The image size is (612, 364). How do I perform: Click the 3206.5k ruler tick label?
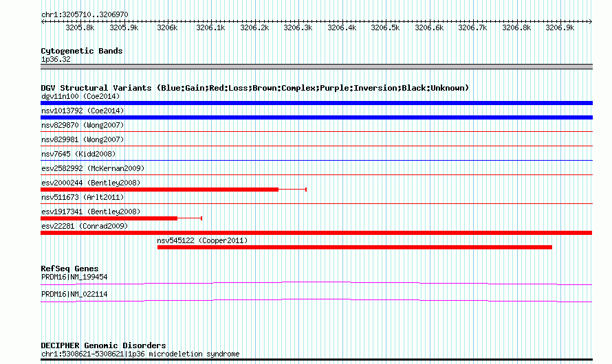pyautogui.click(x=385, y=27)
